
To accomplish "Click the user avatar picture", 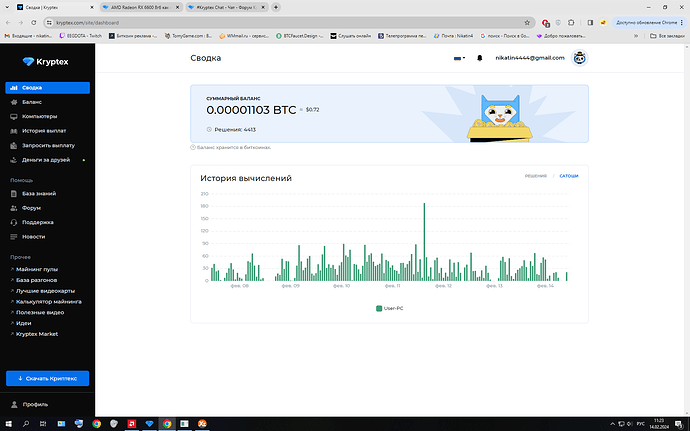I will (580, 58).
